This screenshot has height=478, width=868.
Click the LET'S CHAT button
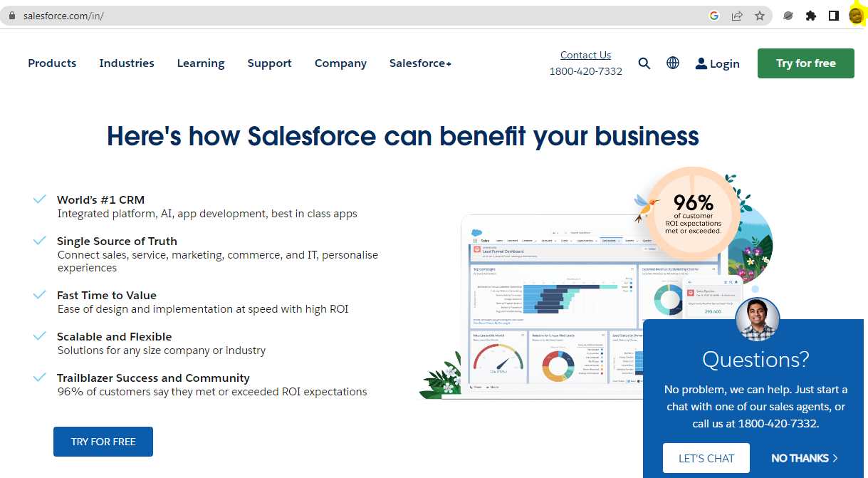point(706,458)
